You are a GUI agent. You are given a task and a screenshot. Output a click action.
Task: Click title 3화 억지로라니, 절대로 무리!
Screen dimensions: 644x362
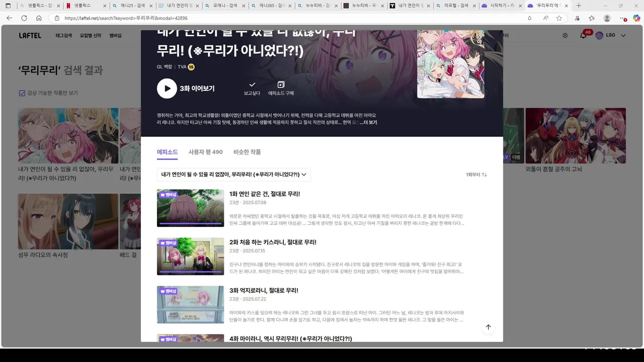(264, 290)
